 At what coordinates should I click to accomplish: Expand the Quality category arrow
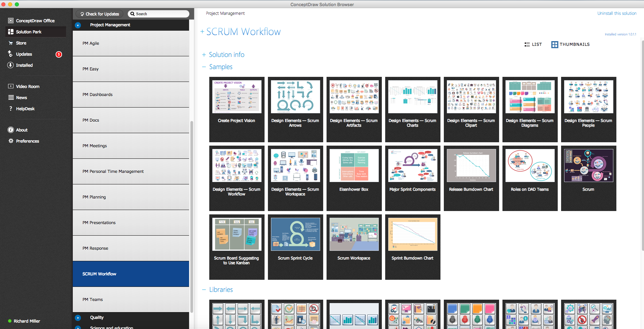[x=78, y=318]
